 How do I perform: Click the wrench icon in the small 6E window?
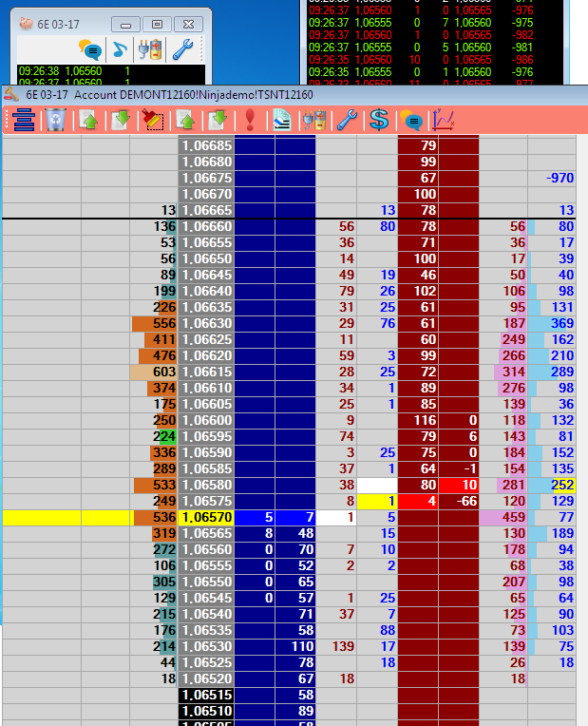pos(182,49)
